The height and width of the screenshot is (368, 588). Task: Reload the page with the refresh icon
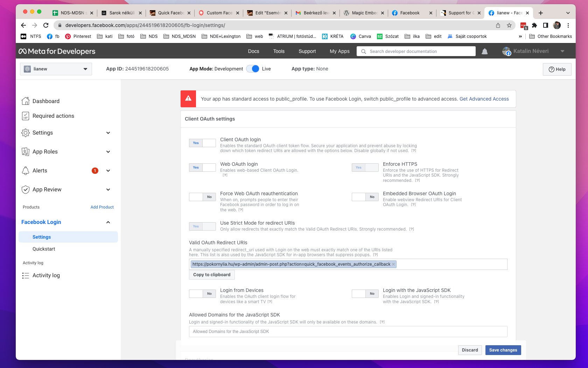click(46, 25)
